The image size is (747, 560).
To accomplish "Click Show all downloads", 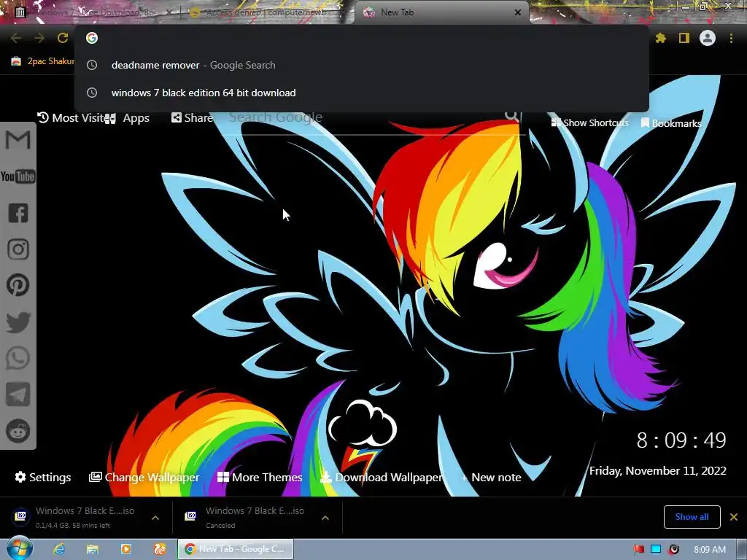I will coord(692,517).
